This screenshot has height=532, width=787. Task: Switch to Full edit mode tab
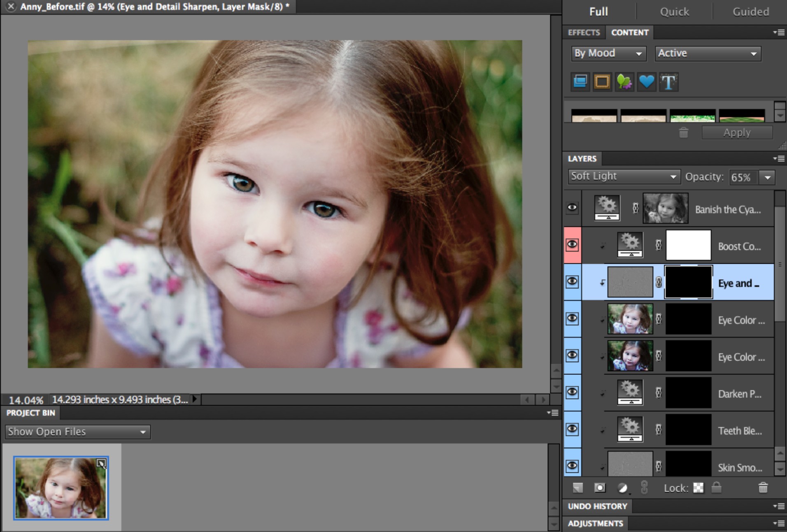[598, 12]
